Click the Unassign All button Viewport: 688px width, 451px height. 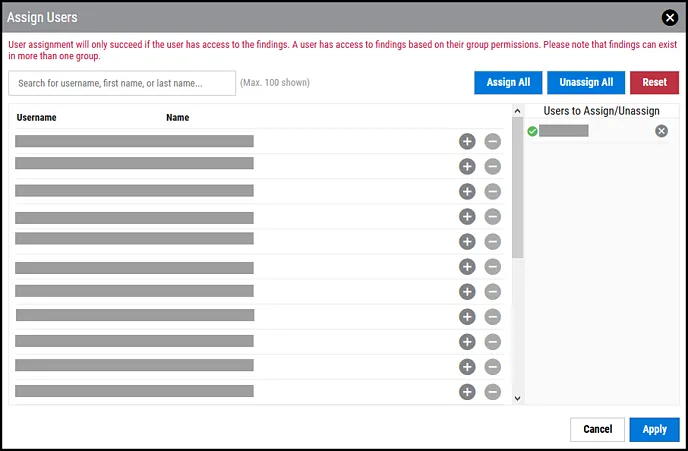(x=586, y=82)
